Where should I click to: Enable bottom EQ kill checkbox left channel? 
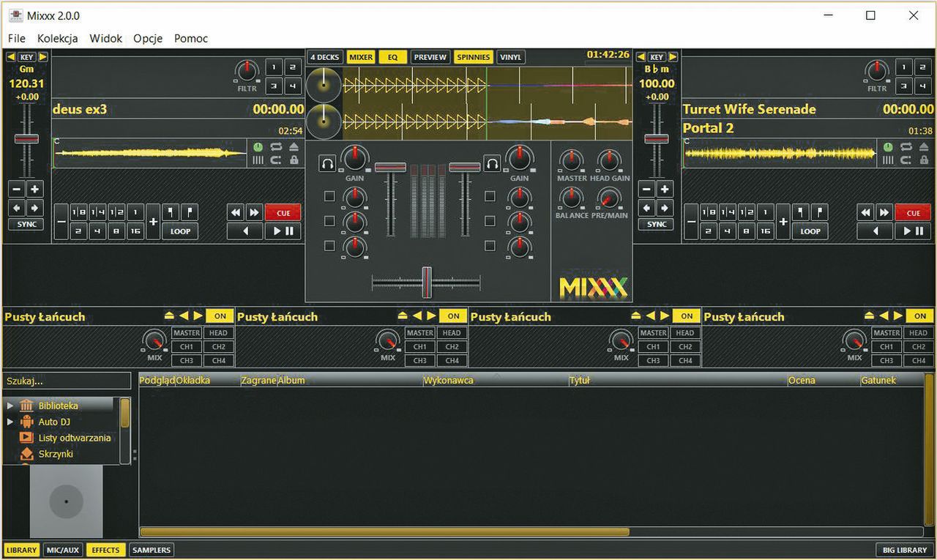click(x=329, y=245)
